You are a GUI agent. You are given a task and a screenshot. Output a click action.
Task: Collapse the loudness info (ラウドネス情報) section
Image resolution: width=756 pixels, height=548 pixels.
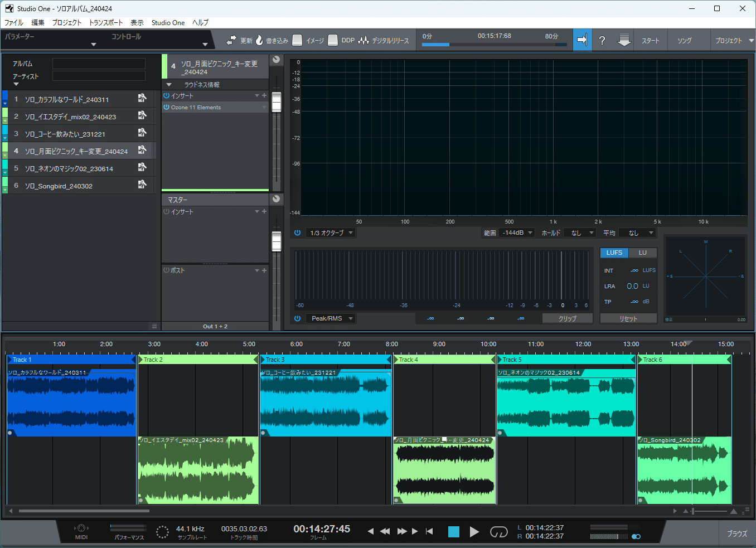point(169,85)
